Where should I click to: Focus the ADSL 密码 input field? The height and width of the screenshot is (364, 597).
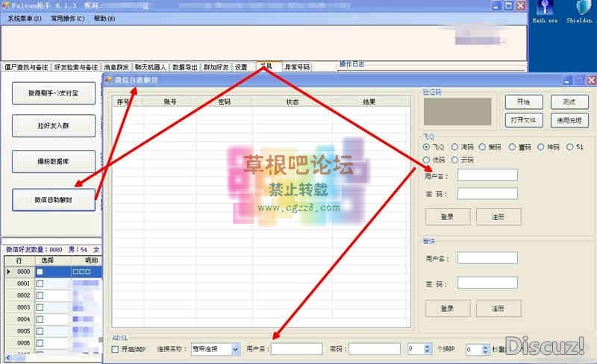click(375, 349)
